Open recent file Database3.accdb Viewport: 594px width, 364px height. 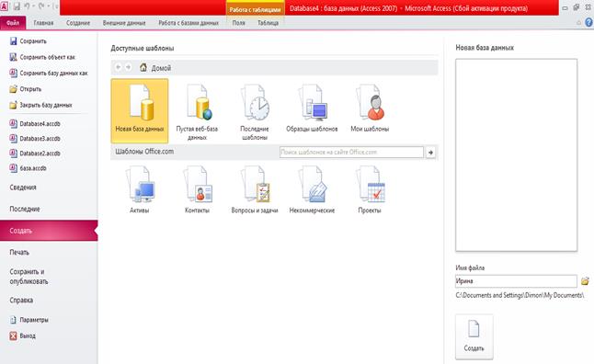click(35, 139)
